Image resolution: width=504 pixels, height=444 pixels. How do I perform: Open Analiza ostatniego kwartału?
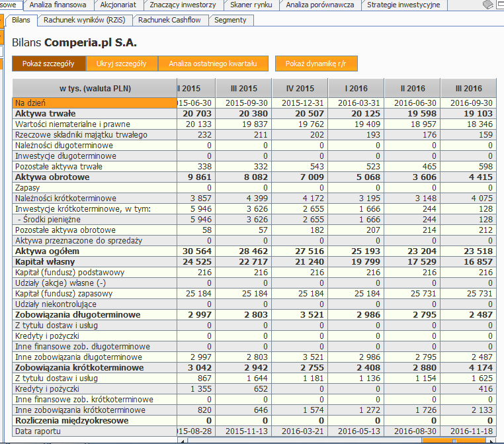pyautogui.click(x=213, y=64)
